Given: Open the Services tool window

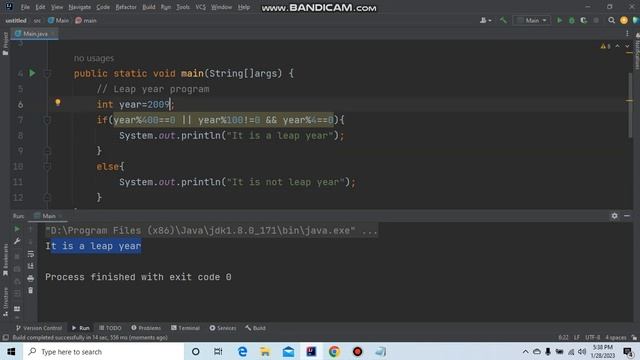Looking at the screenshot, I should [x=223, y=328].
